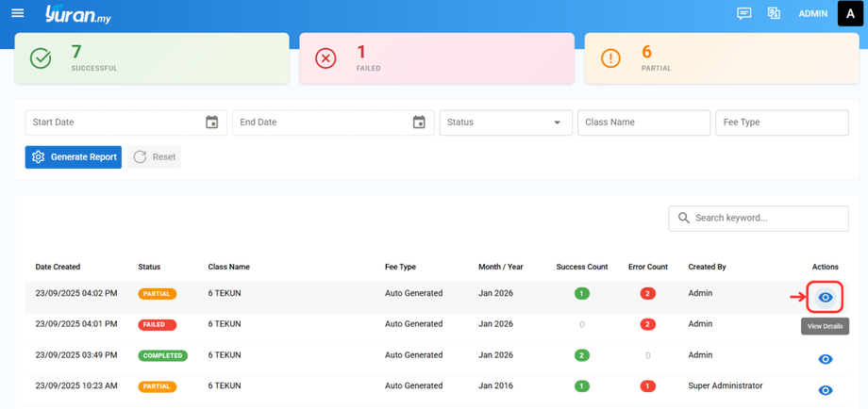Viewport: 868px width, 409px height.
Task: Expand the Status dropdown filter
Action: (x=506, y=123)
